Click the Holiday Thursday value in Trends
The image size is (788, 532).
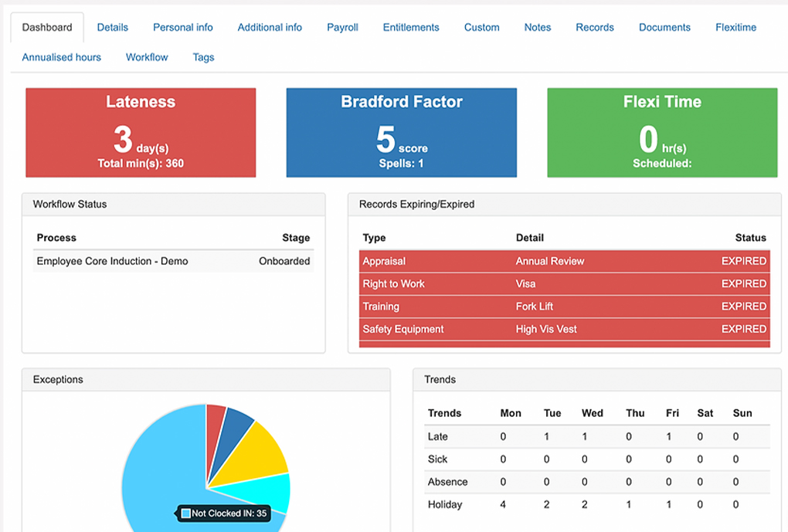629,504
